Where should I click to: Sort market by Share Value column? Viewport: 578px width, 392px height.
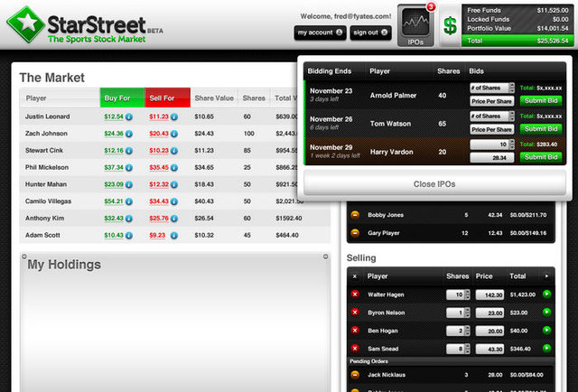coord(214,98)
